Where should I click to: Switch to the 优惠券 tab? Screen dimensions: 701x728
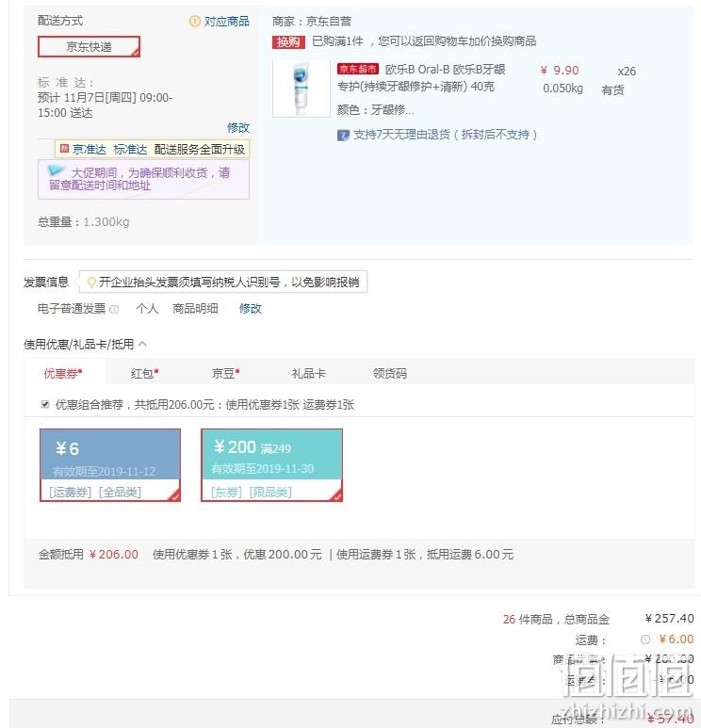click(63, 373)
